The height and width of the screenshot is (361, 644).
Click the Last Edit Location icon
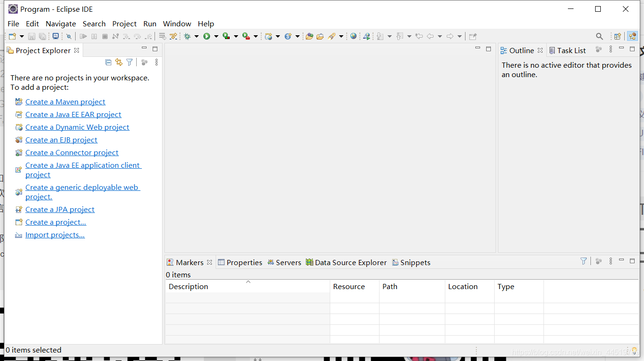tap(419, 36)
